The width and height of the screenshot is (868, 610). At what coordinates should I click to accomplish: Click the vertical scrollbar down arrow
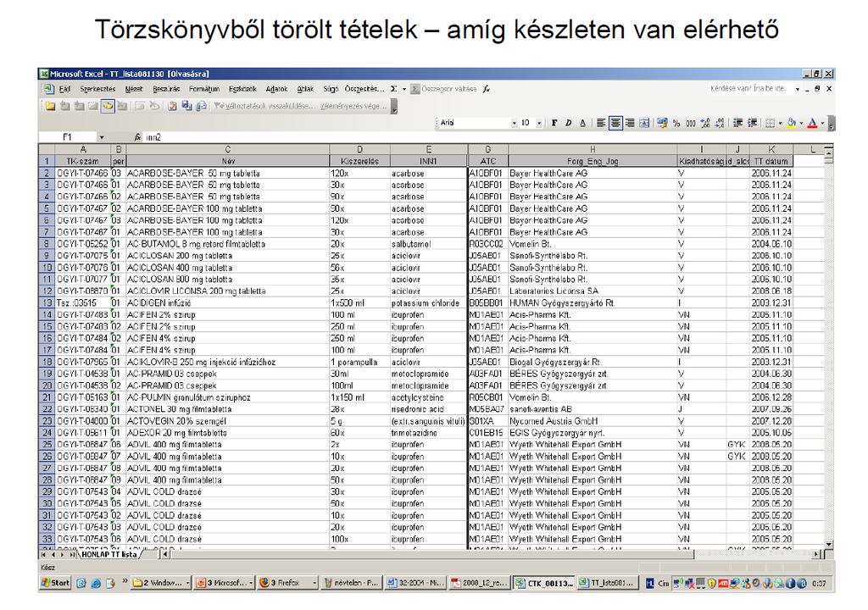[829, 545]
